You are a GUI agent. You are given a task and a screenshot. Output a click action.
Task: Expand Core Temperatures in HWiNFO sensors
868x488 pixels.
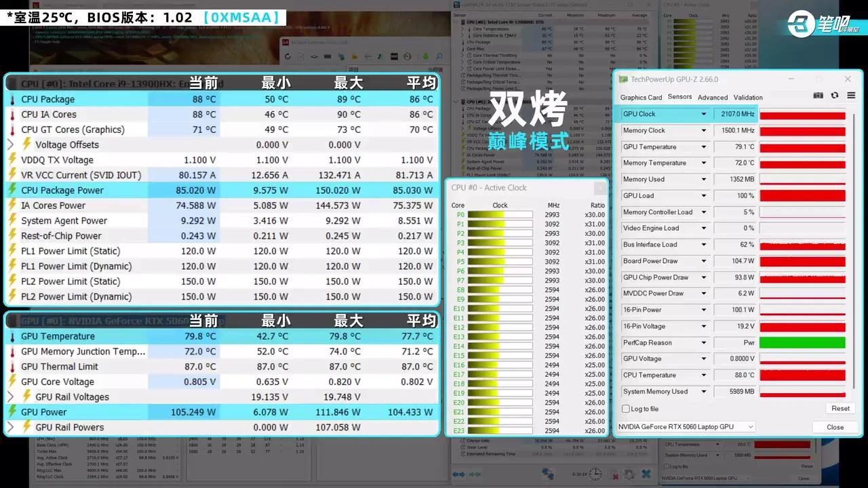(x=462, y=29)
